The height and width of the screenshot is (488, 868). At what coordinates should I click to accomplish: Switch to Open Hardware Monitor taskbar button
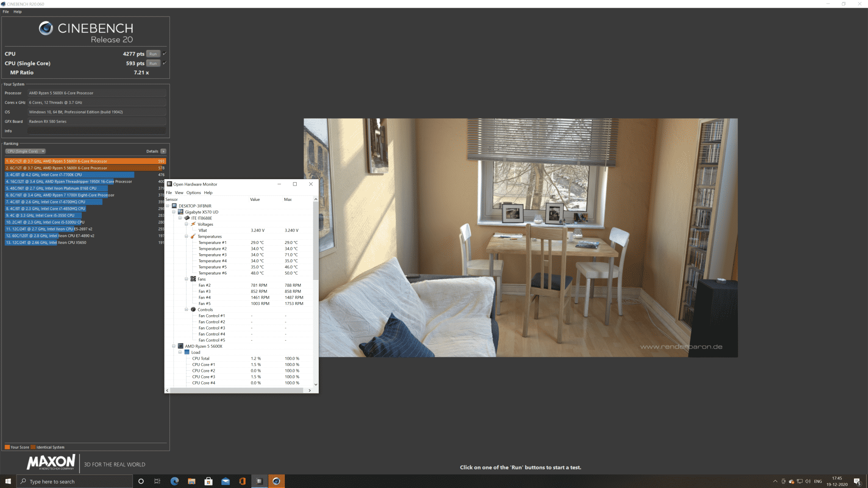click(x=259, y=481)
